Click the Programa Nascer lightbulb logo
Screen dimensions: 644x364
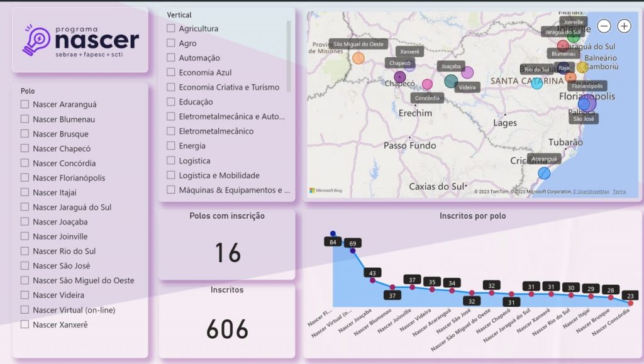pos(36,40)
